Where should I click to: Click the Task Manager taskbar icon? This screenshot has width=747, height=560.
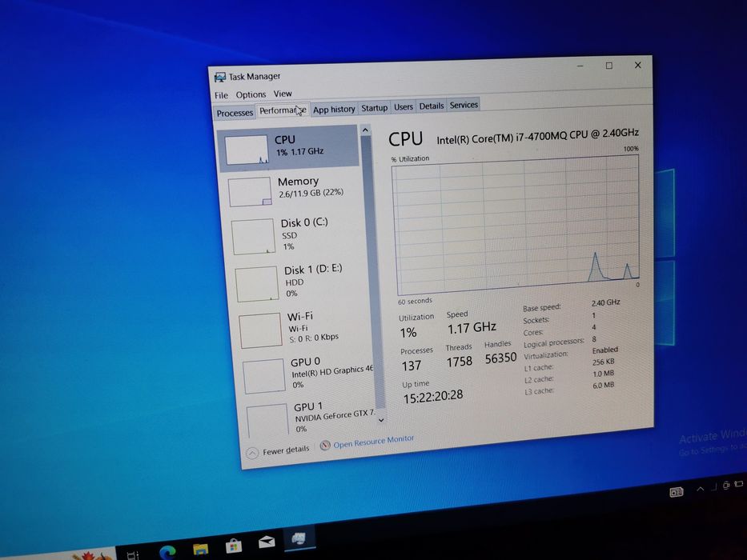[299, 538]
